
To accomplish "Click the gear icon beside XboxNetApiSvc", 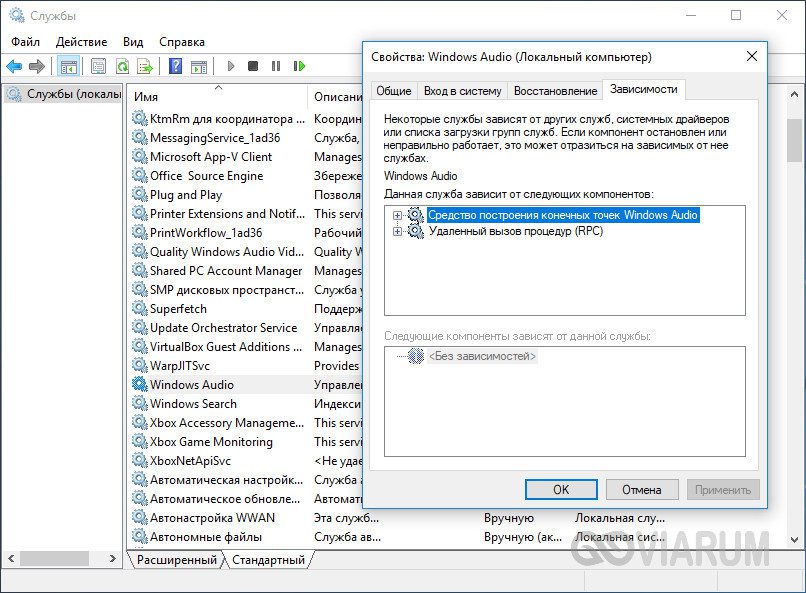I will pyautogui.click(x=139, y=460).
